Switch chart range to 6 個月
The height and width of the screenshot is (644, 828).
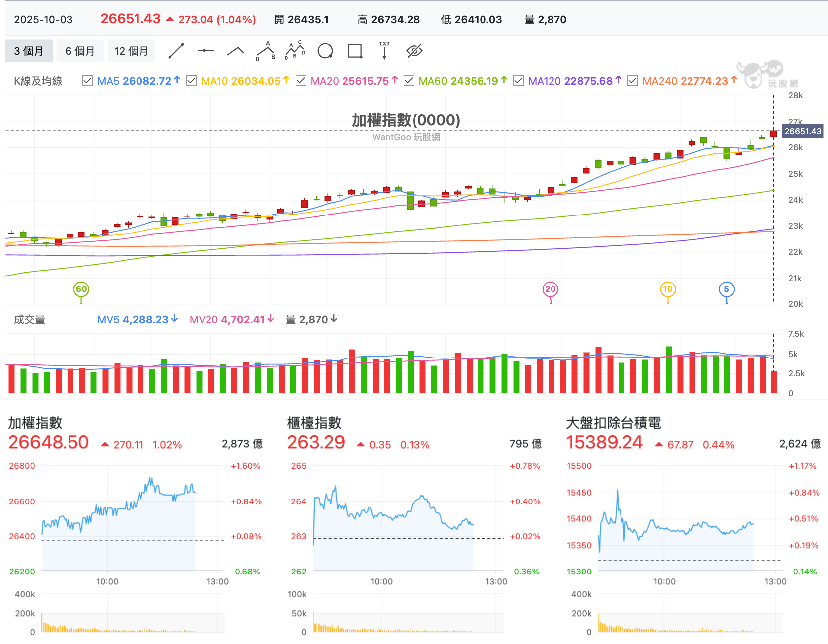(80, 51)
